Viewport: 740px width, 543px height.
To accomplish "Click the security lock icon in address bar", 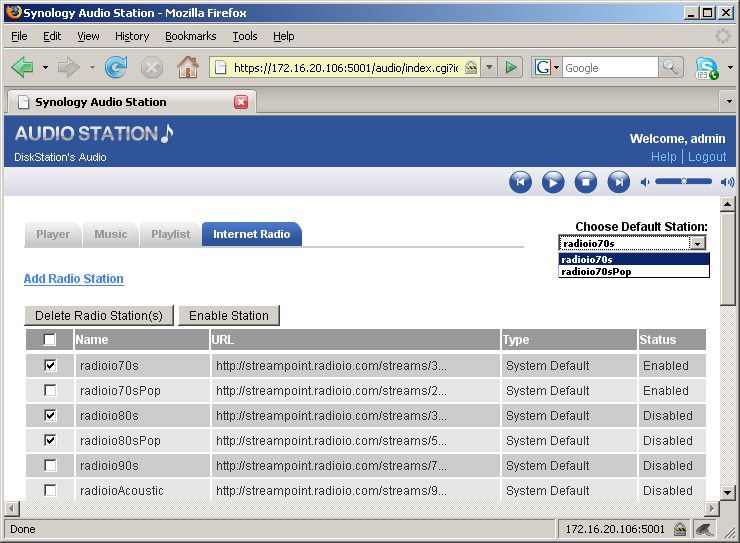I will (x=471, y=67).
